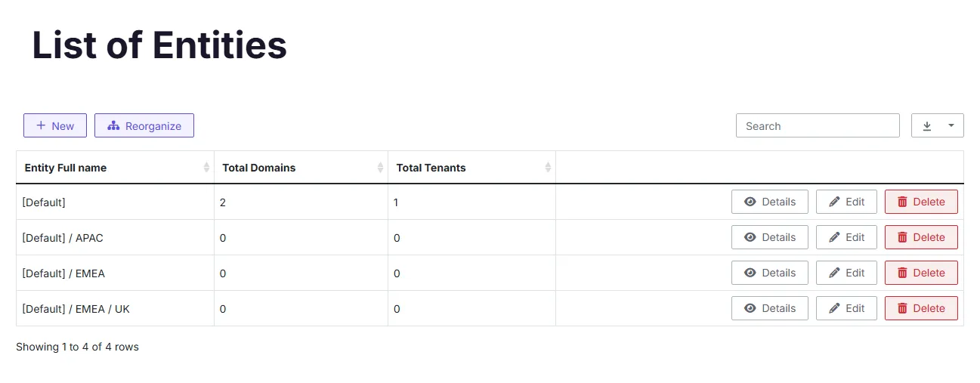Image resolution: width=980 pixels, height=383 pixels.
Task: Click the plus icon on New button
Action: coord(41,125)
